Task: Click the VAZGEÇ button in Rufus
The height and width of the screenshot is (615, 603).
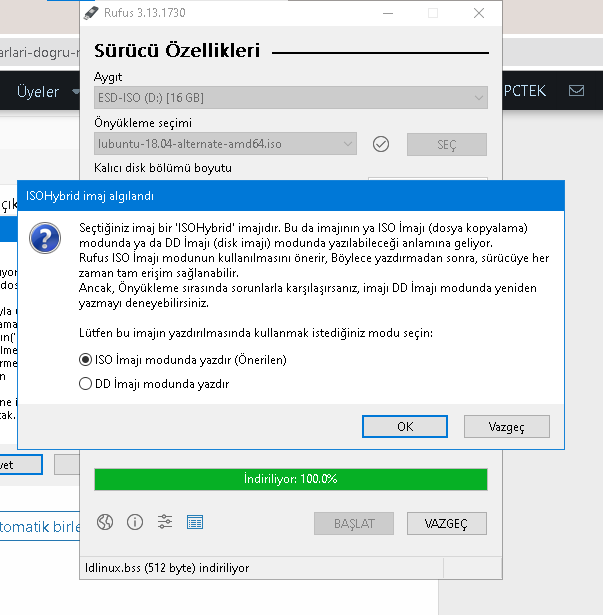Action: (447, 523)
